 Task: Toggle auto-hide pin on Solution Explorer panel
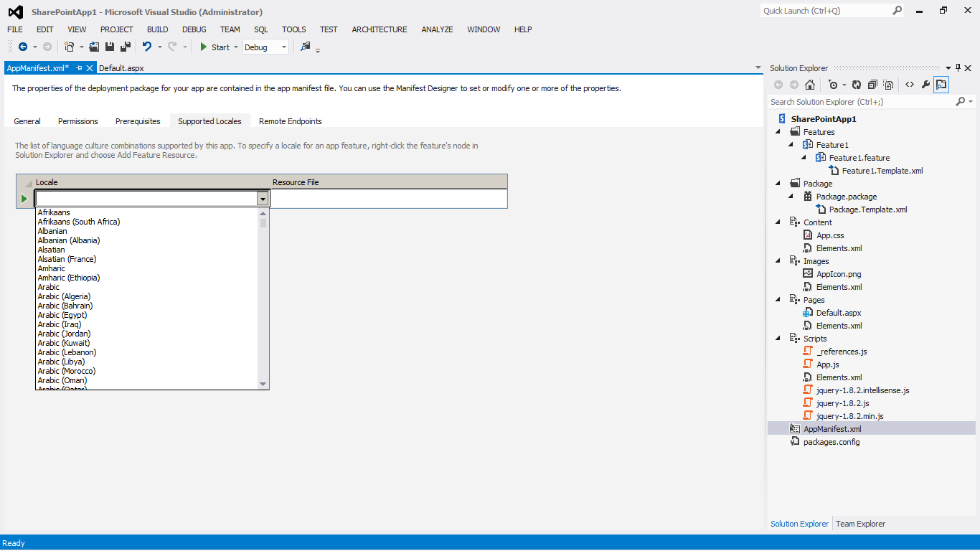point(958,68)
